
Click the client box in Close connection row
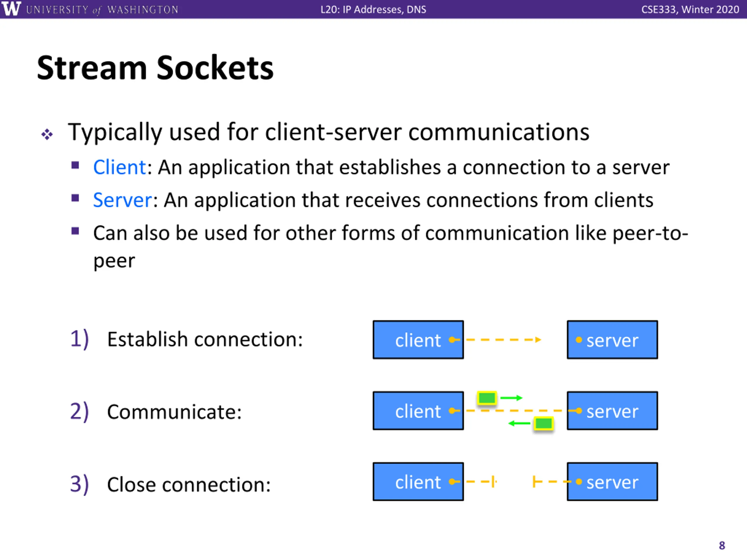(418, 482)
